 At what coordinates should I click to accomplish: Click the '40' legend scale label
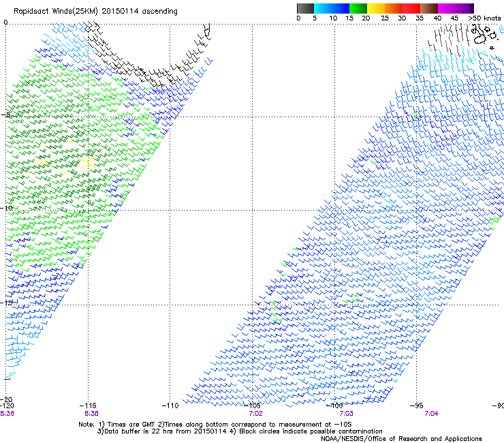coord(437,18)
